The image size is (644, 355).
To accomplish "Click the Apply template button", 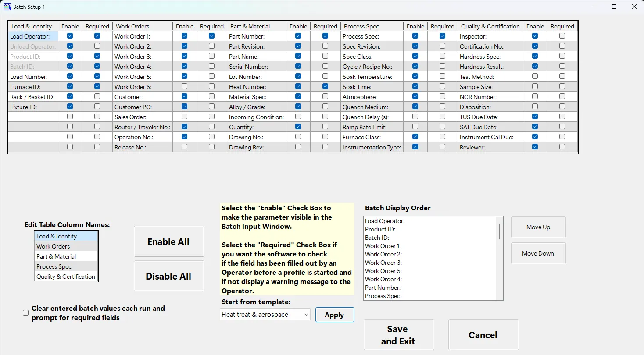I will coord(334,315).
